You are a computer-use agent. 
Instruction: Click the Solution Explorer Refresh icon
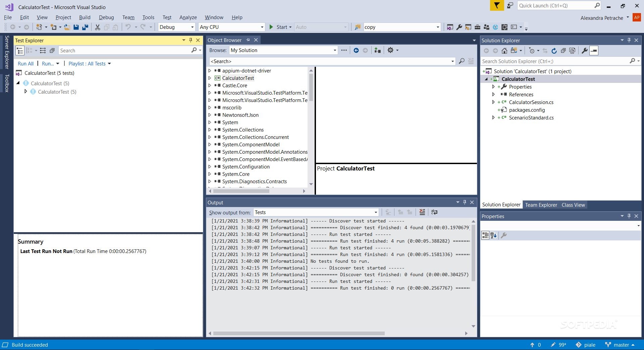tap(554, 51)
